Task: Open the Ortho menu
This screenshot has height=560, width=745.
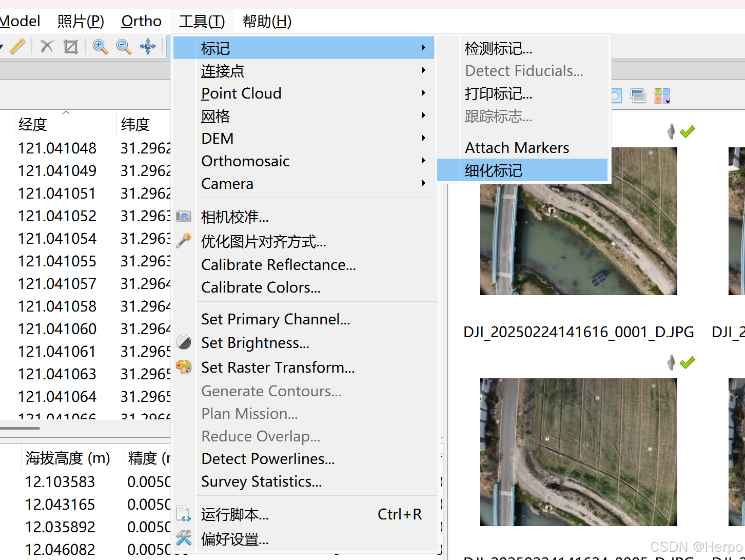Action: [141, 21]
